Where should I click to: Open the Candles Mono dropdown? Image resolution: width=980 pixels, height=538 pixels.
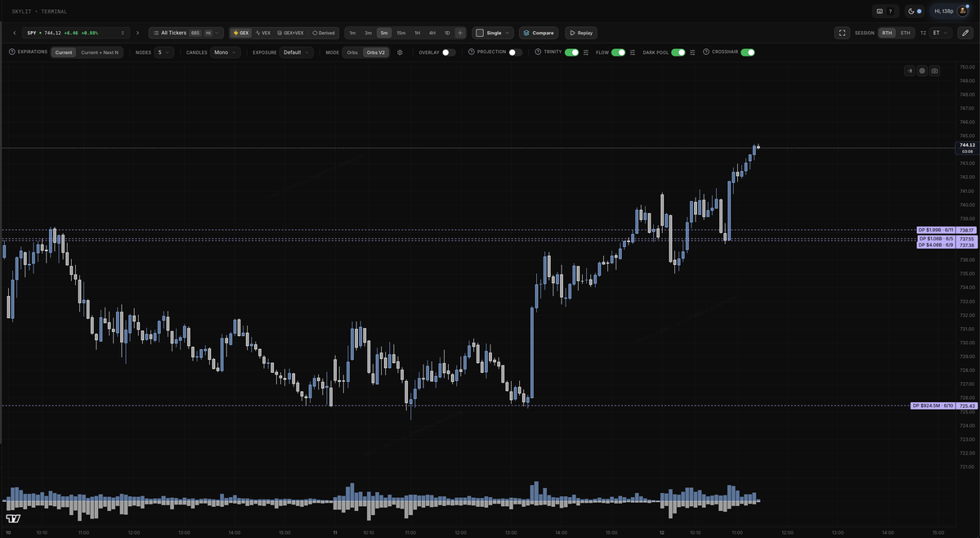pos(225,52)
